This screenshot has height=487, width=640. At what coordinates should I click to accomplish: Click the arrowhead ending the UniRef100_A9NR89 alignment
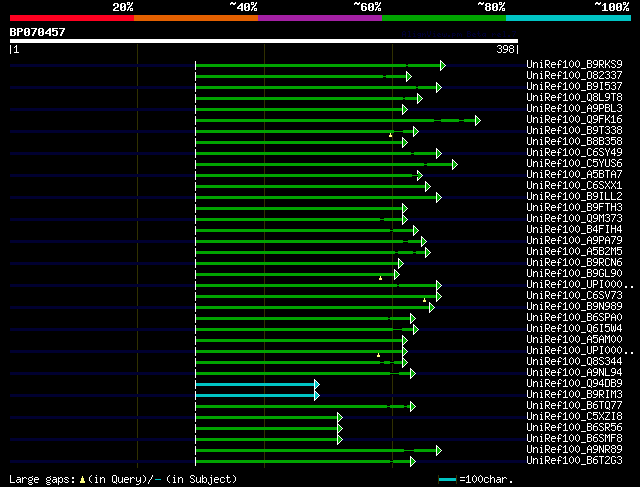tap(439, 451)
